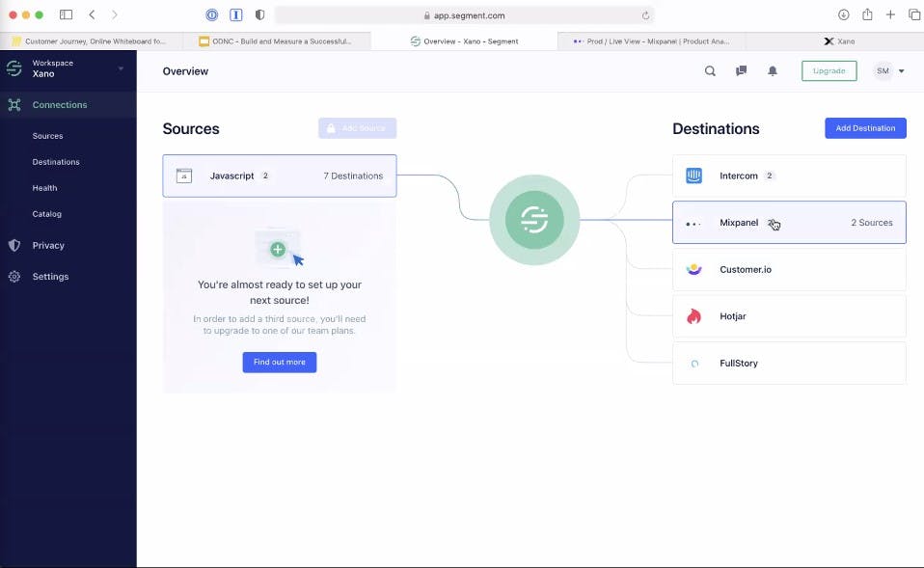The image size is (924, 568).
Task: Click the Intercom logo icon
Action: coord(694,176)
